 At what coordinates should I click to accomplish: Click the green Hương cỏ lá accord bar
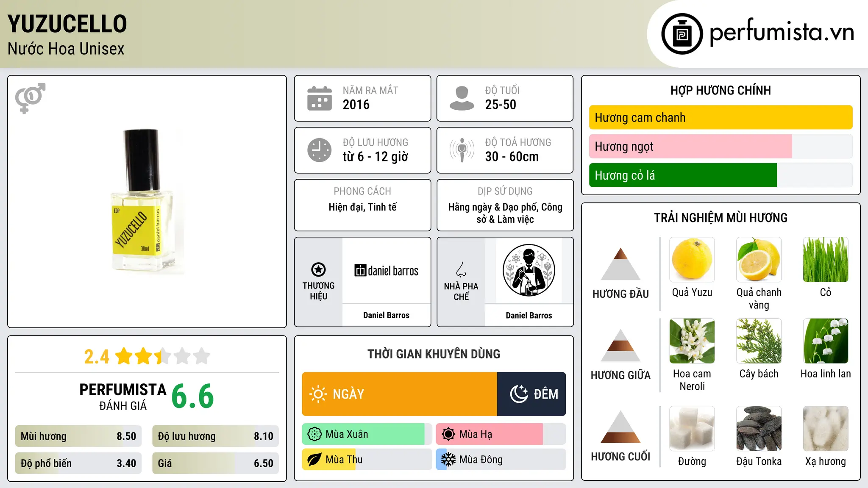[683, 175]
